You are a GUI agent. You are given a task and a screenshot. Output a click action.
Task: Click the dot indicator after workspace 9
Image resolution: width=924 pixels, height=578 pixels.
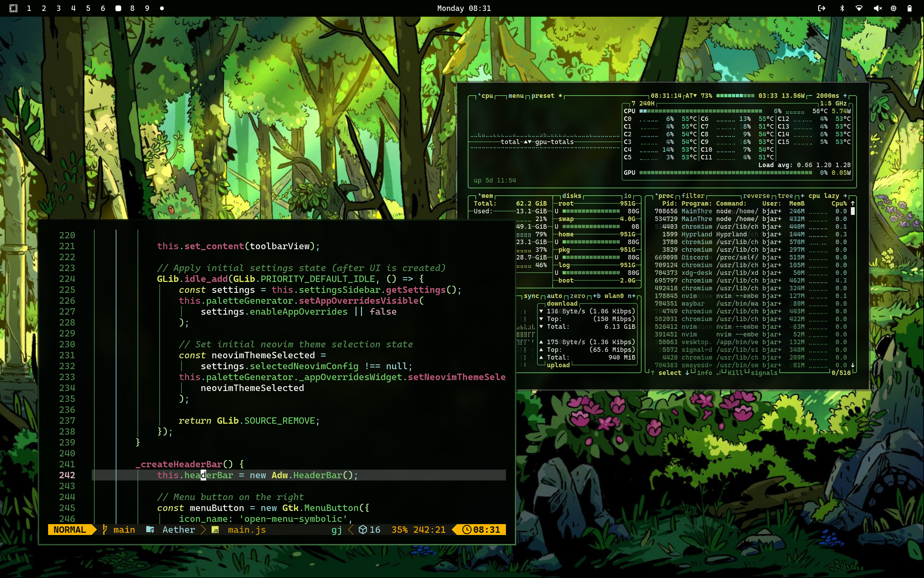(x=162, y=8)
